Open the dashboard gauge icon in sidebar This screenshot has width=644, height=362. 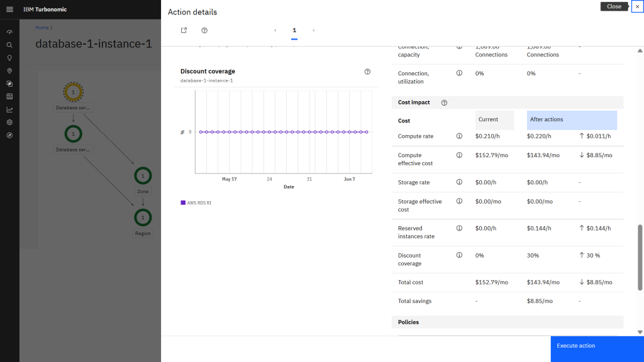click(x=9, y=32)
